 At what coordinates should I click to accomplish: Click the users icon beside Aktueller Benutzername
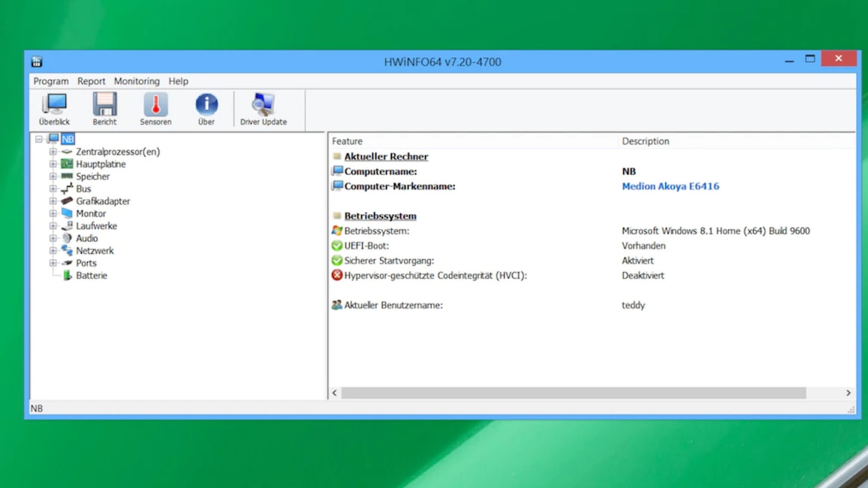click(x=336, y=305)
